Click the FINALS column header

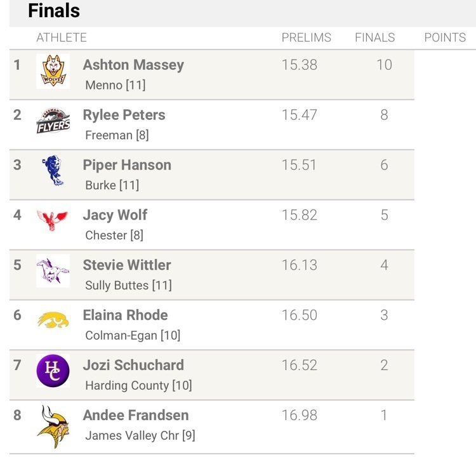coord(374,37)
